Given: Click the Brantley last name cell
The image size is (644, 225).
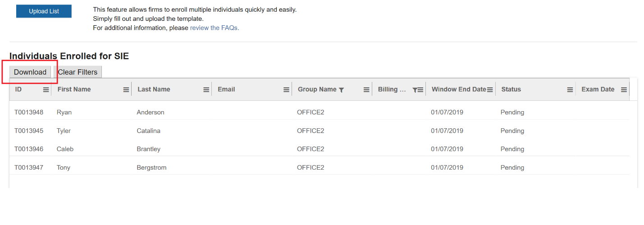Looking at the screenshot, I should (149, 149).
